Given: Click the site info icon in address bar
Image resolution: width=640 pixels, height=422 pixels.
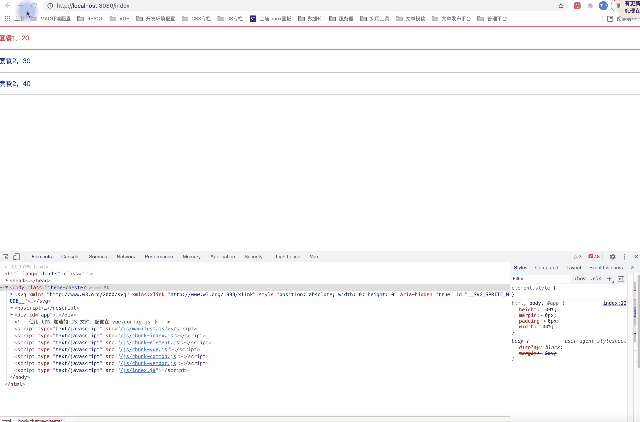Looking at the screenshot, I should [x=50, y=6].
